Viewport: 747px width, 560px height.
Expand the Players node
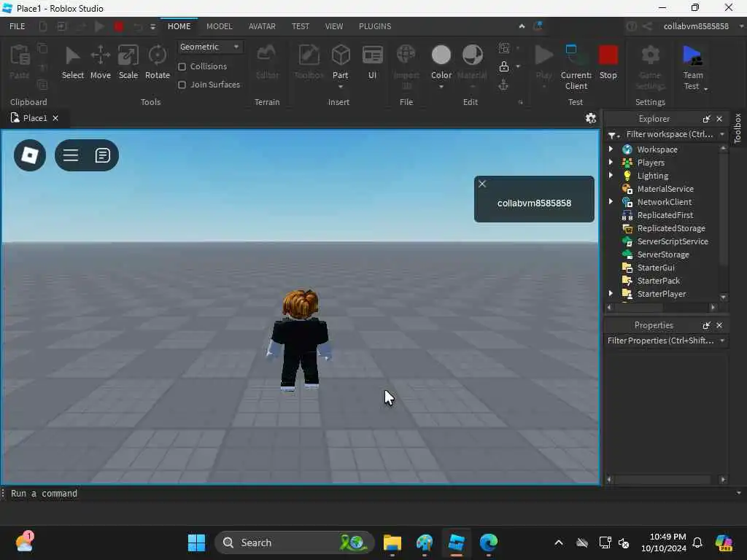(611, 163)
